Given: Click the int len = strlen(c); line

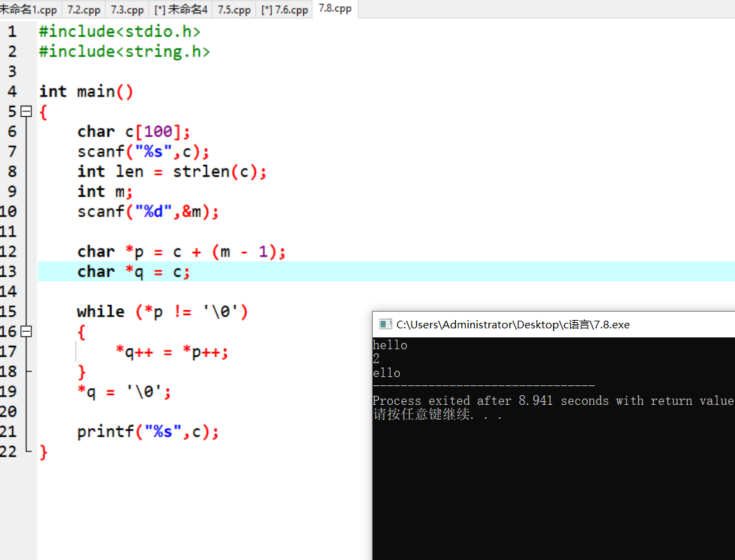Looking at the screenshot, I should [x=172, y=172].
